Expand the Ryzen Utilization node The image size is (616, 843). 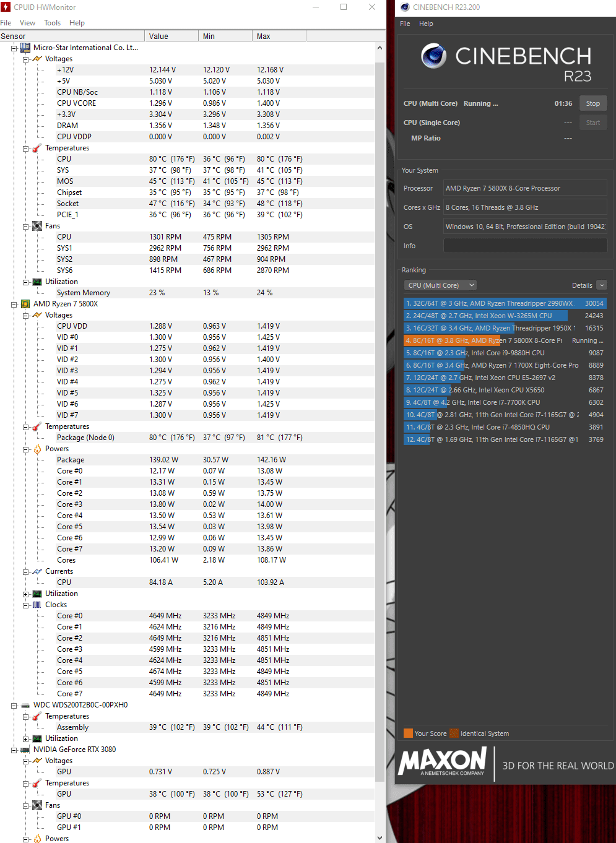(x=26, y=594)
